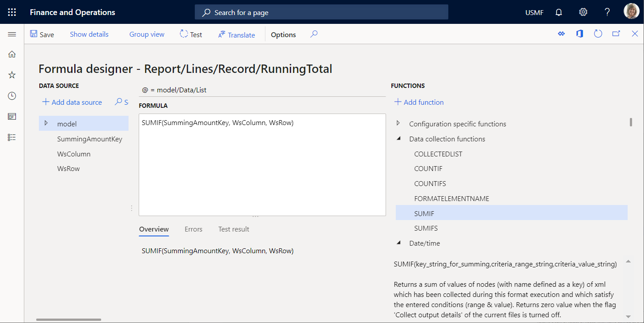Run Test on the formula
Screen dimensions: 644x323
tap(191, 34)
